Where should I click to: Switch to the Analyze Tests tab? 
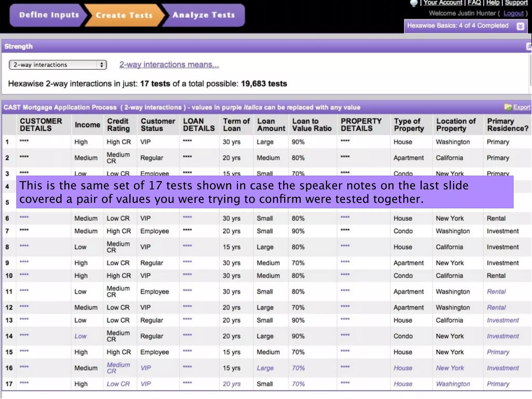tap(204, 15)
